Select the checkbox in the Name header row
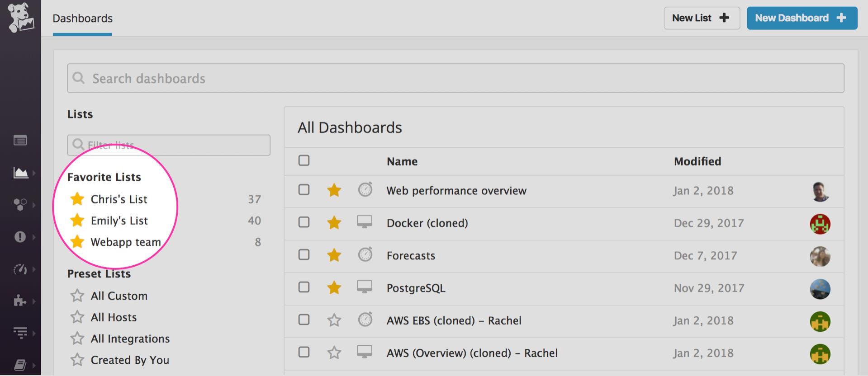Image resolution: width=868 pixels, height=376 pixels. click(304, 161)
